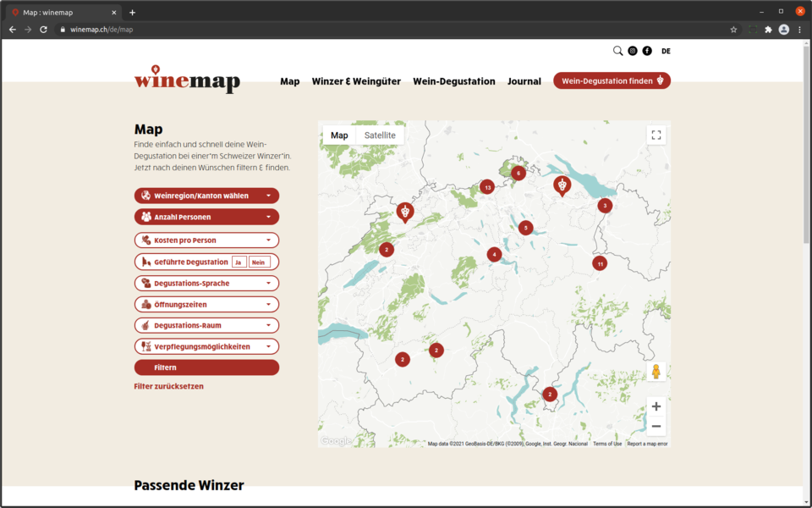Pick the Street View pegman
The image size is (812, 508).
tap(656, 372)
